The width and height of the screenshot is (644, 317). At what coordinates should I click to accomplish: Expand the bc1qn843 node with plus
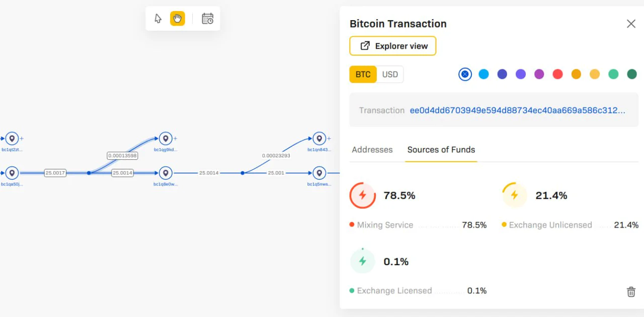329,139
